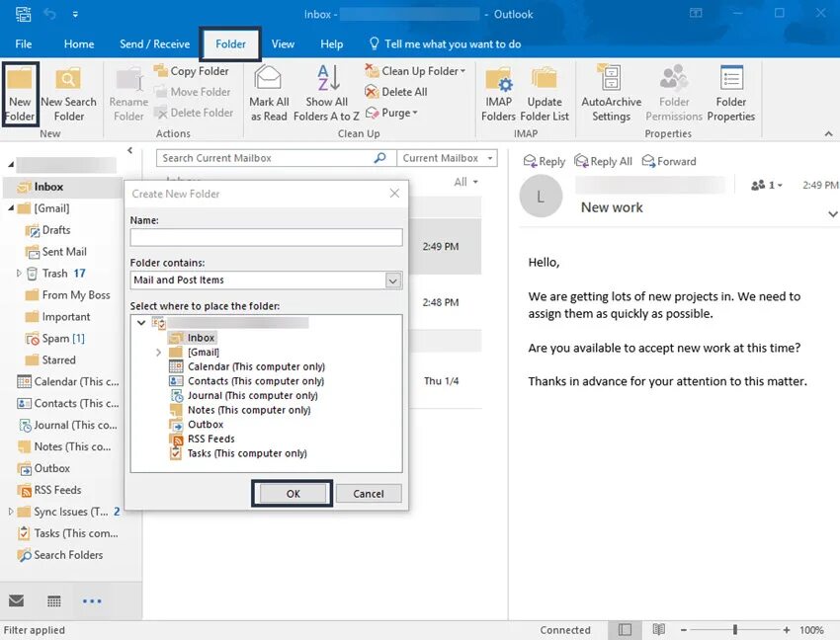The height and width of the screenshot is (640, 840).
Task: Click the IMAP Folders icon
Action: pyautogui.click(x=498, y=94)
